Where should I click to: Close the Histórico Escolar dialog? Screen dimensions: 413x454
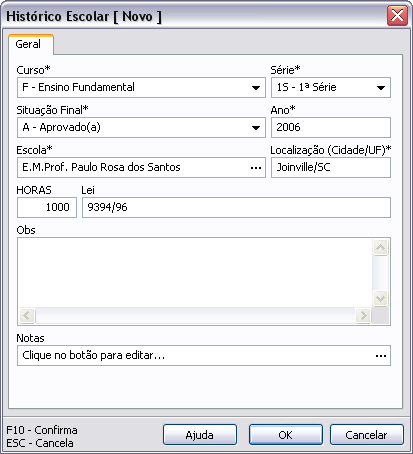[397, 16]
